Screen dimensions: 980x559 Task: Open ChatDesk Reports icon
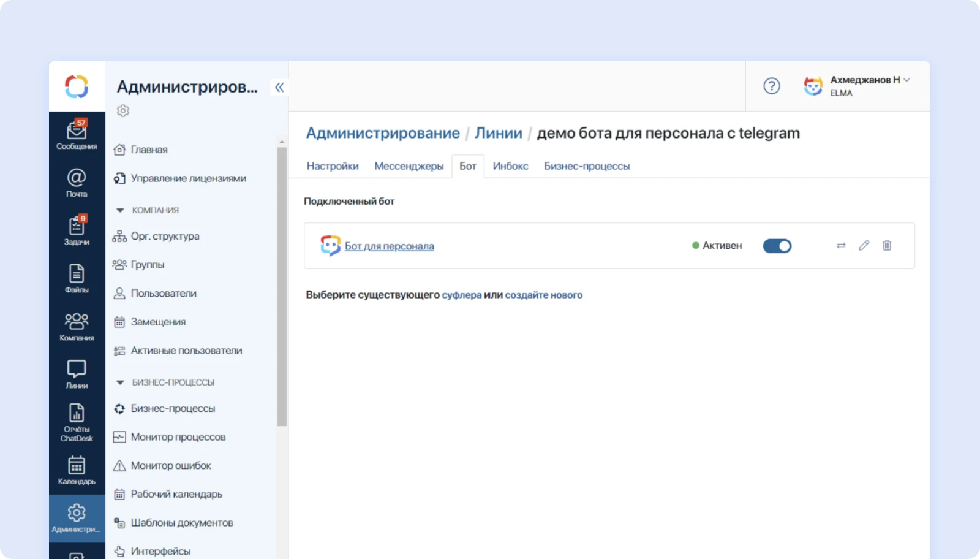tap(77, 422)
